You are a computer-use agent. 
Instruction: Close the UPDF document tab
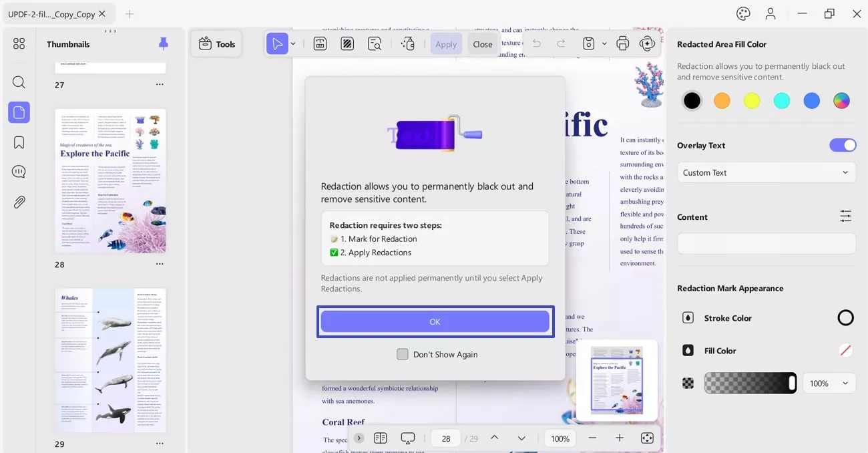tap(102, 13)
